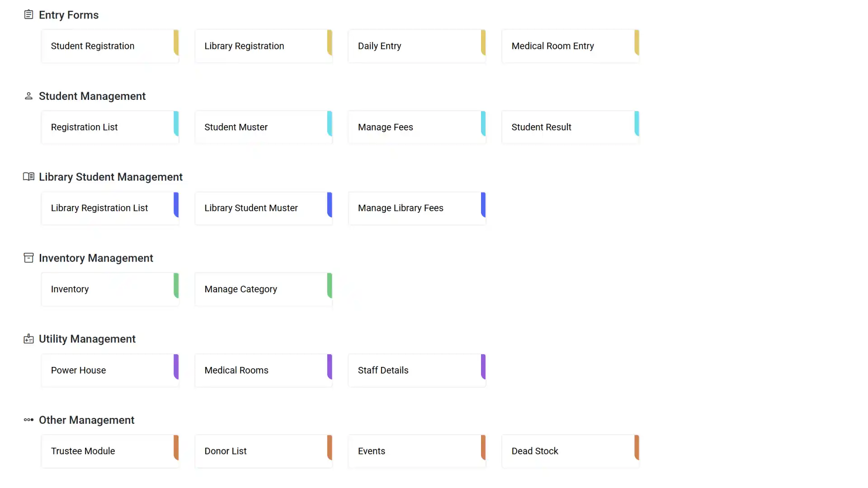The height and width of the screenshot is (488, 868).
Task: Open Library Registration entry form
Action: coord(263,46)
